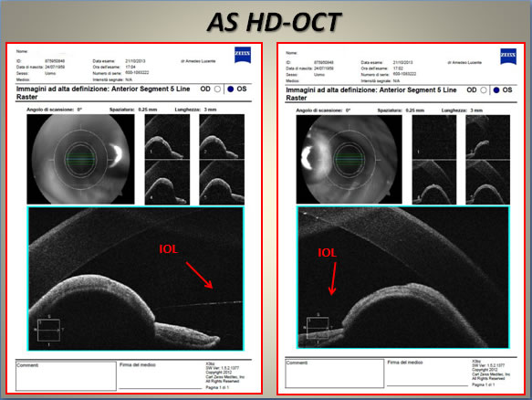
Task: Click the left report's eye fundus image
Action: tap(80, 159)
